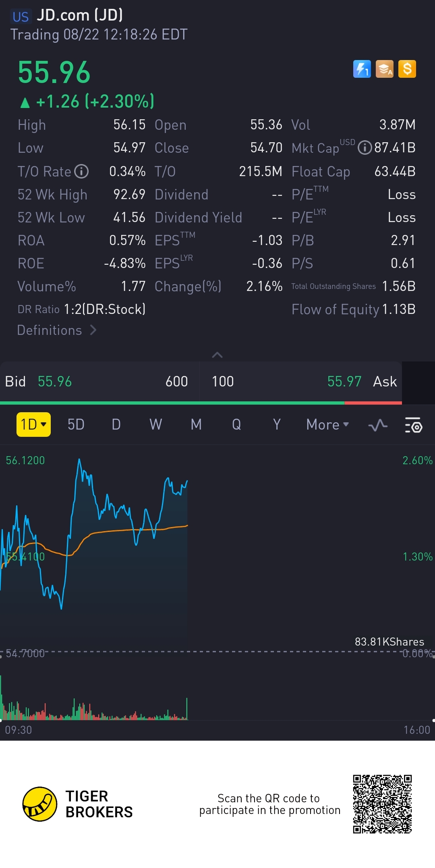Select the Y yearly chart tab
The image size is (435, 868).
pyautogui.click(x=277, y=425)
